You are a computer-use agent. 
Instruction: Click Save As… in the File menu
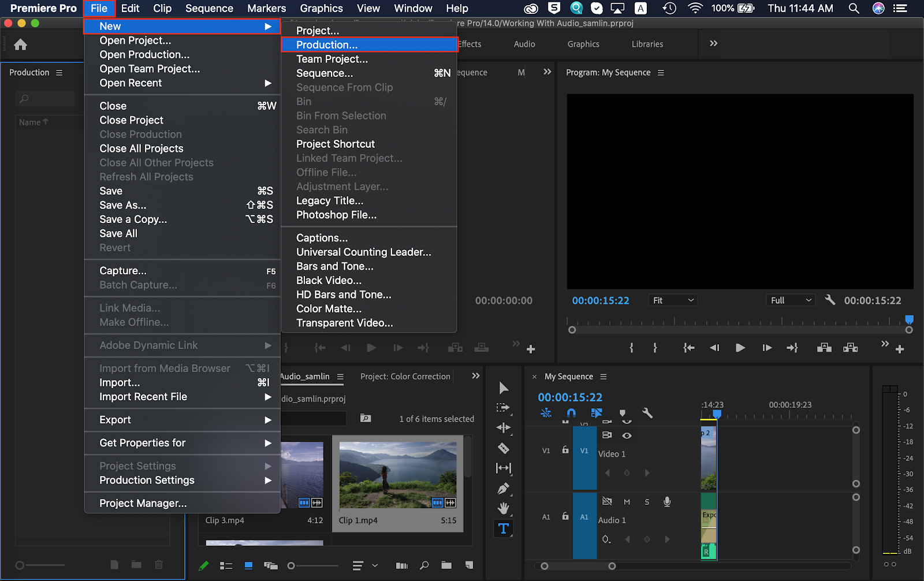point(182,205)
